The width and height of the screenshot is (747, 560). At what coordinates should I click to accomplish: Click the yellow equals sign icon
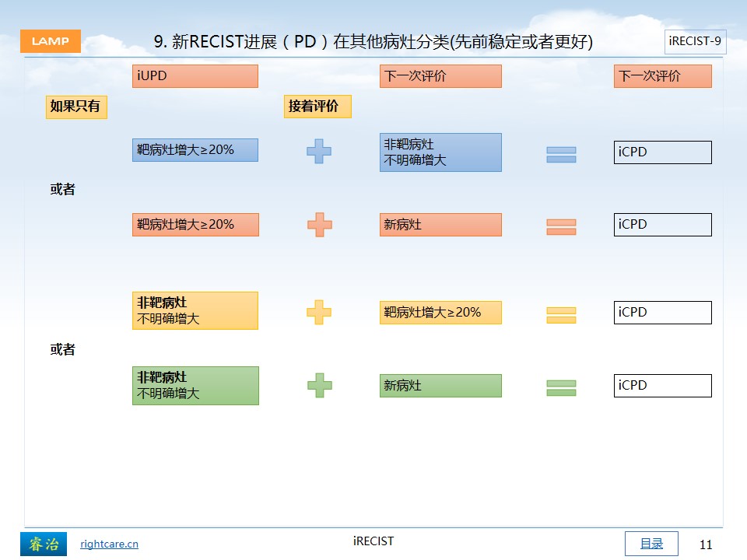tap(561, 315)
